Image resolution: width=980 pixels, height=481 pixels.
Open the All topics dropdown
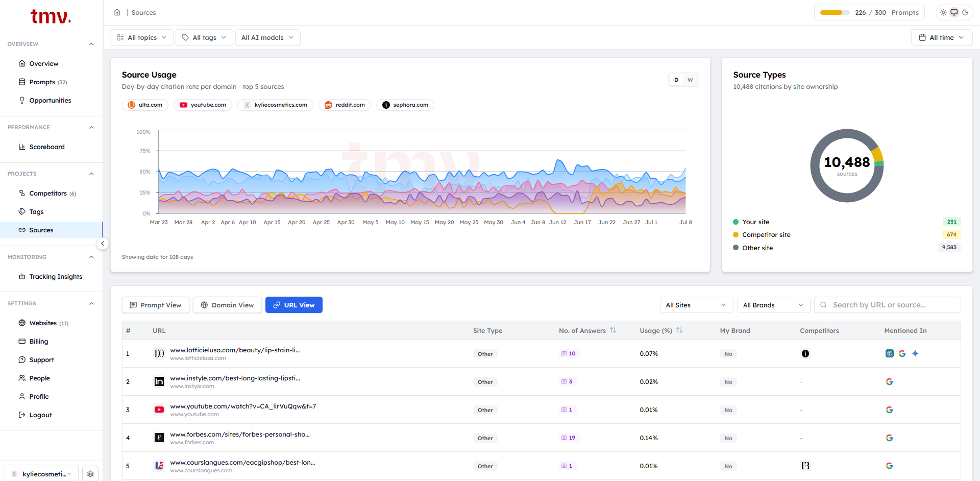click(x=142, y=37)
